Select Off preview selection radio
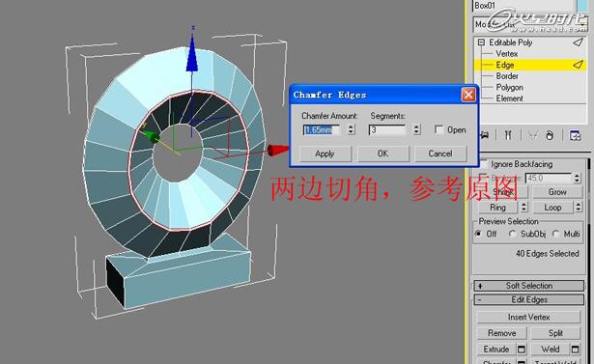This screenshot has height=364, width=594. pos(478,234)
